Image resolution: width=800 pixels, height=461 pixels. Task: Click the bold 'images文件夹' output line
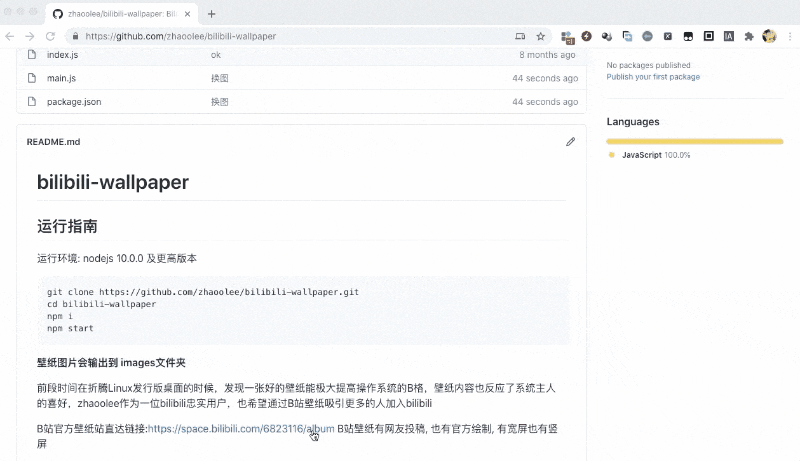click(111, 363)
